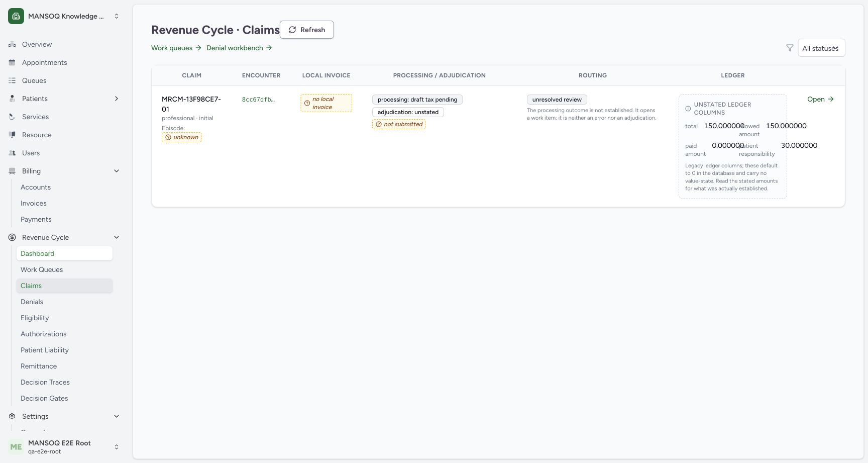
Task: Follow the Denial workbench link
Action: click(239, 48)
